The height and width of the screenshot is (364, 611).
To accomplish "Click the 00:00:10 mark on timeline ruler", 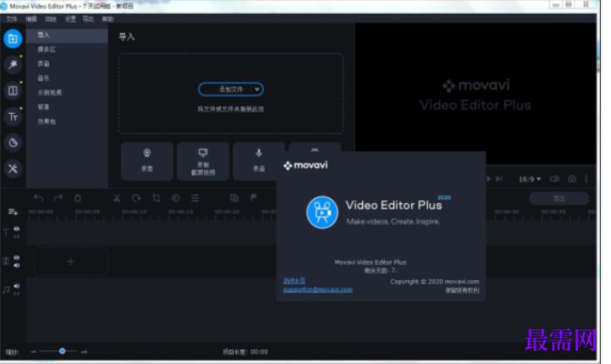I will 134,212.
